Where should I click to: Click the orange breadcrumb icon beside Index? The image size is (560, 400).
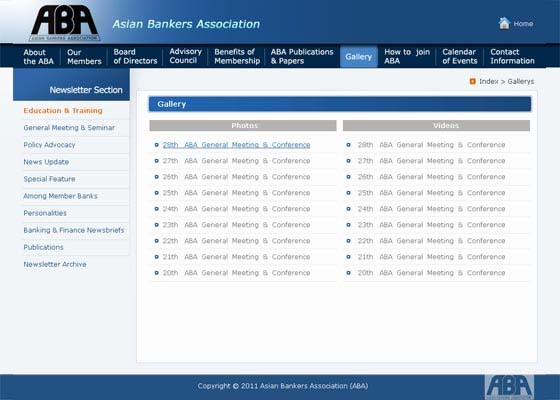472,81
